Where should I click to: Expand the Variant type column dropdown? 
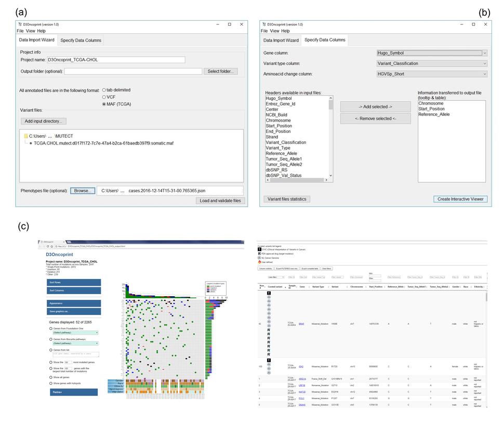click(x=432, y=63)
